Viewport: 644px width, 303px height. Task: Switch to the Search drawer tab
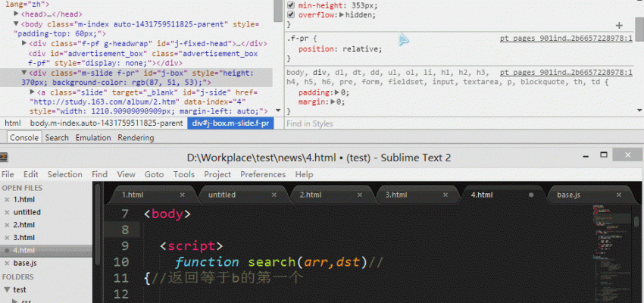point(57,138)
